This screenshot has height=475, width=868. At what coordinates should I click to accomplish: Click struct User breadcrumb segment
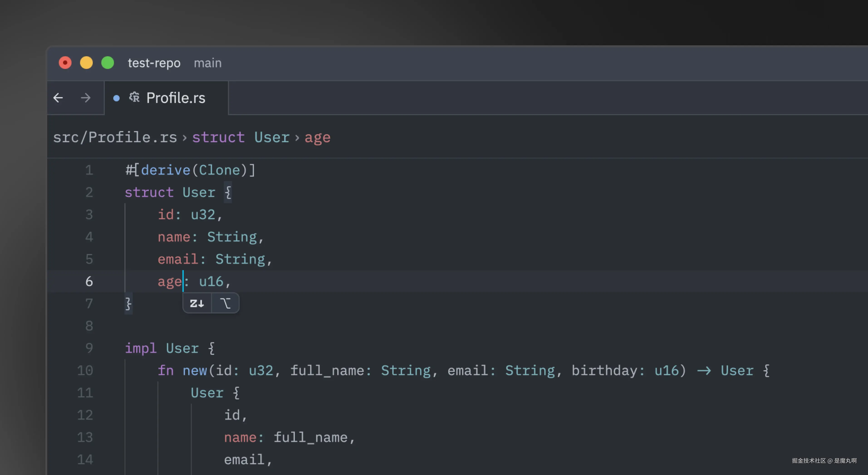[240, 137]
